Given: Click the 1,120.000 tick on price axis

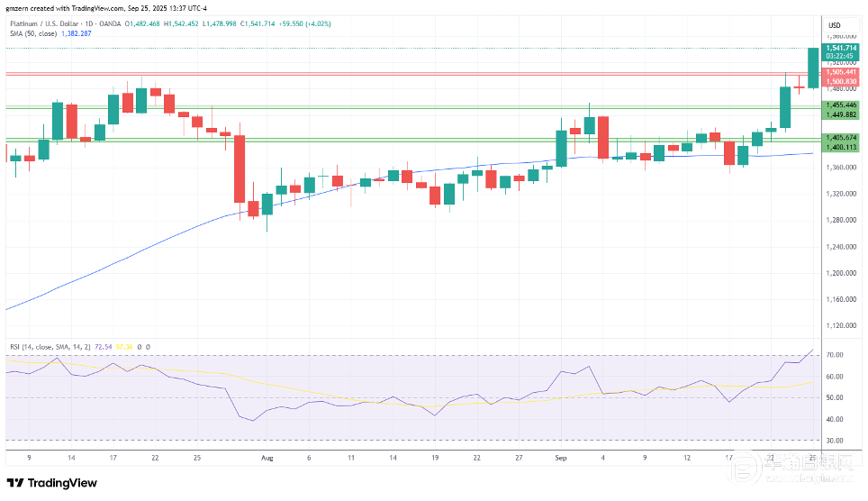Looking at the screenshot, I should [839, 326].
